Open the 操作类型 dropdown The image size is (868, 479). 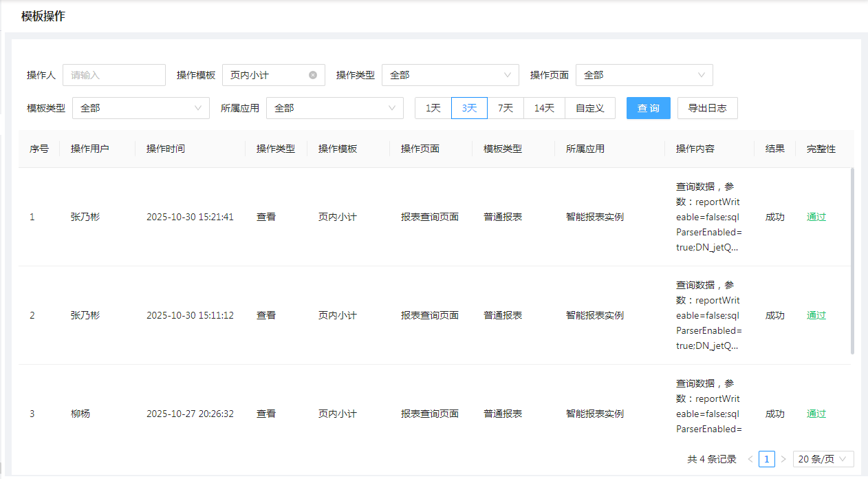(x=450, y=75)
